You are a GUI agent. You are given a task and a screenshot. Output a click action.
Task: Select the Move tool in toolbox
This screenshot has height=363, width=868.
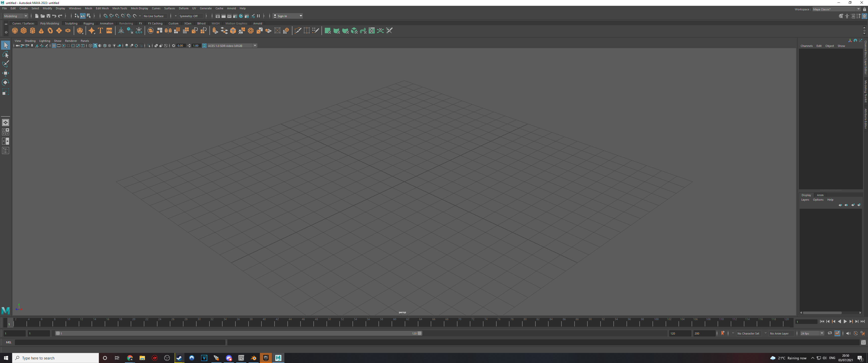(x=5, y=73)
